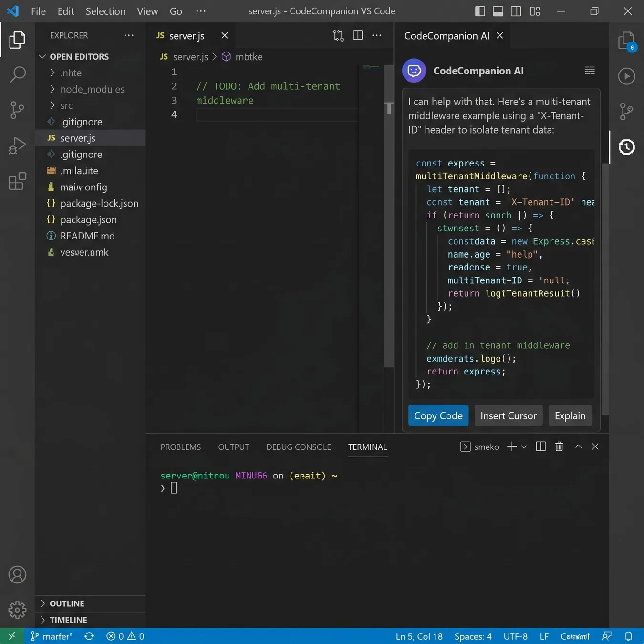This screenshot has width=644, height=644.
Task: Split the editor right
Action: [x=358, y=35]
